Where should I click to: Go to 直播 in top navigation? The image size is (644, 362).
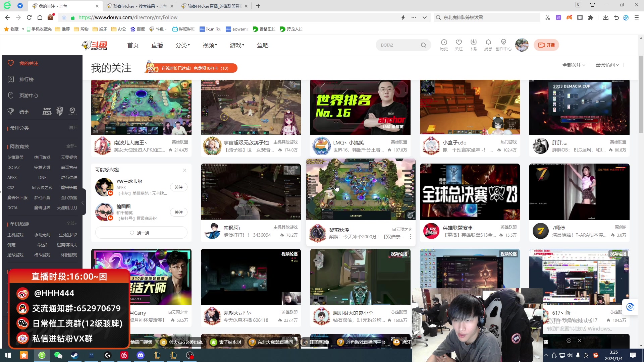coord(157,45)
